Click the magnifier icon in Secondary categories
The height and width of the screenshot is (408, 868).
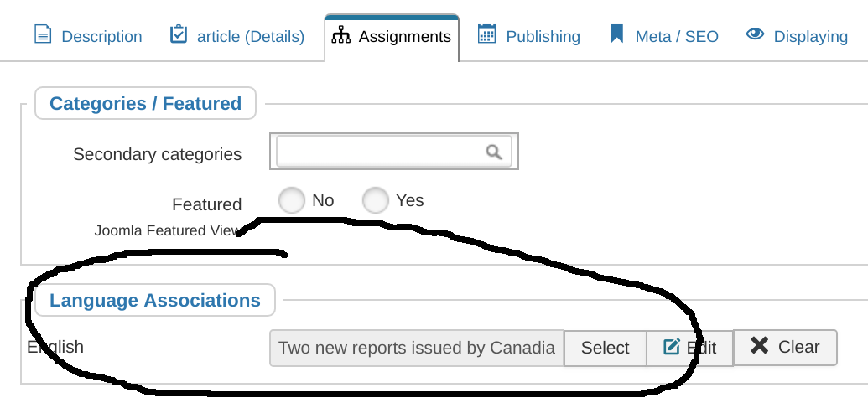pos(494,152)
